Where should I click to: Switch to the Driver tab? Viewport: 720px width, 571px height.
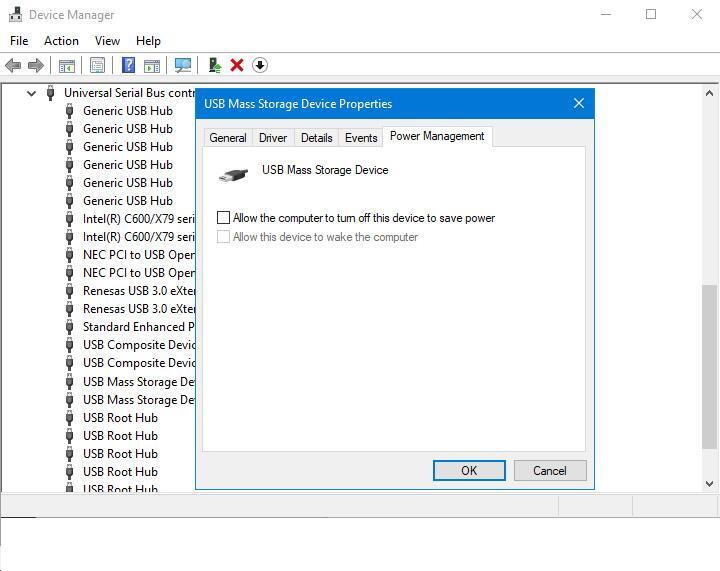click(272, 138)
